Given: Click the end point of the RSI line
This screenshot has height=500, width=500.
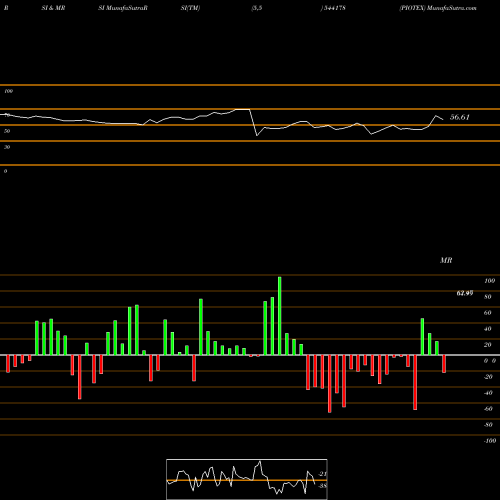Looking at the screenshot, I should tap(443, 119).
